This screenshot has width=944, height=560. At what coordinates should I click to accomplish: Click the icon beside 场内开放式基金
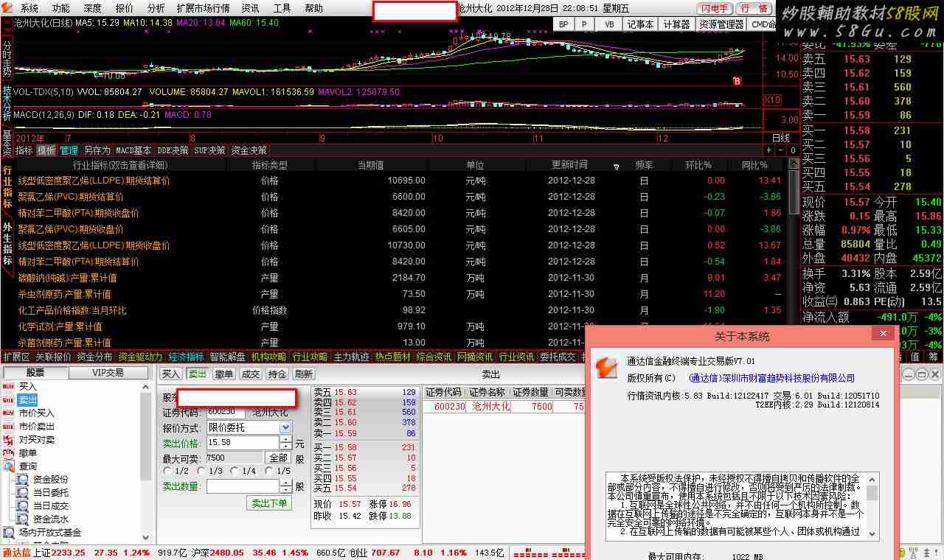click(x=9, y=532)
